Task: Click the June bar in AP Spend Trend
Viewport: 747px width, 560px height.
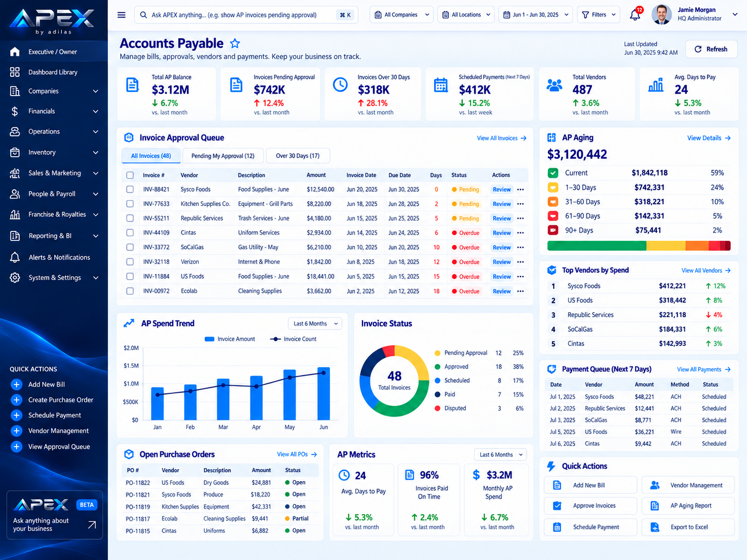Action: coord(323,393)
